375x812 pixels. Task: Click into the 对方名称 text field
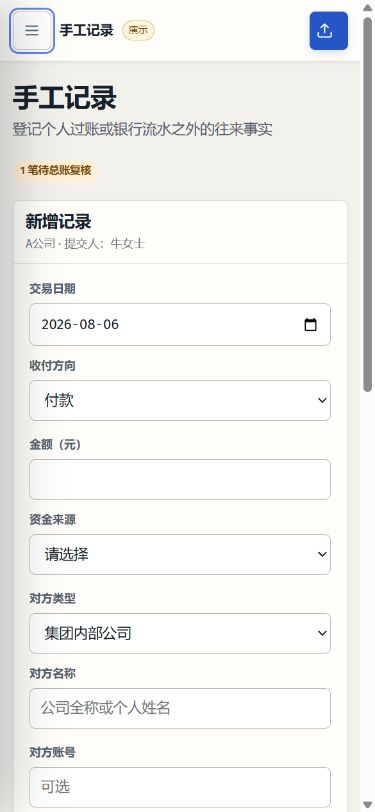180,708
